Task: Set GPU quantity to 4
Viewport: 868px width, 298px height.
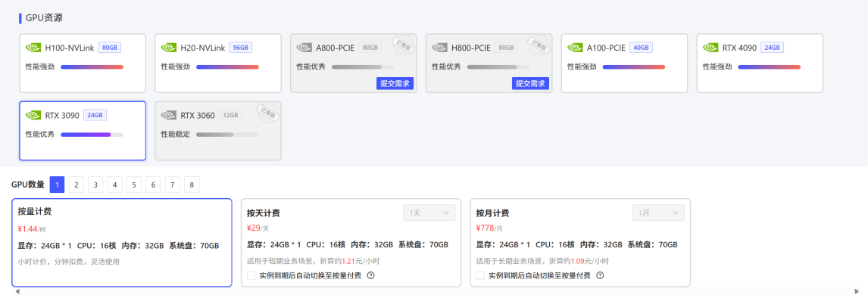Action: coord(114,185)
